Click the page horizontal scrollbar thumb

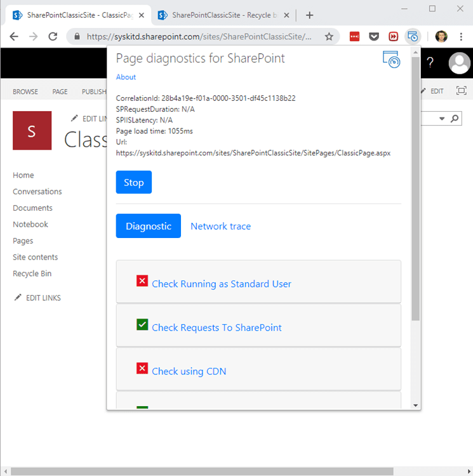(x=202, y=471)
